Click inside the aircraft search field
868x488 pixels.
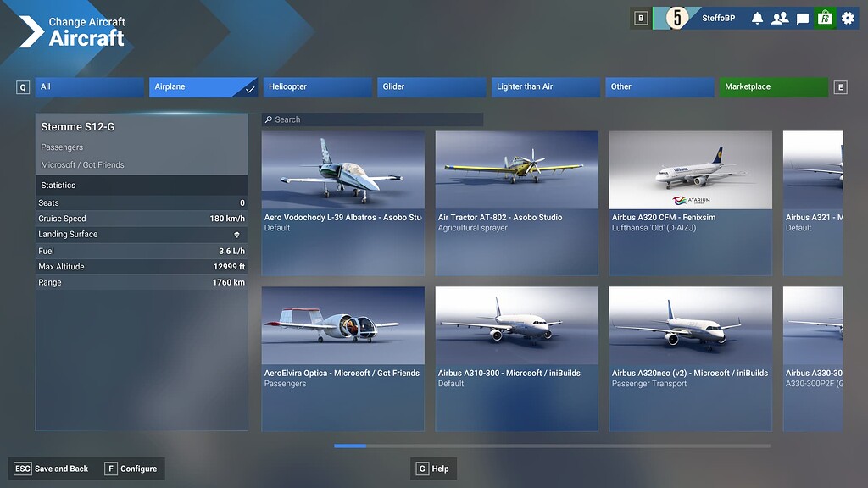pyautogui.click(x=373, y=119)
